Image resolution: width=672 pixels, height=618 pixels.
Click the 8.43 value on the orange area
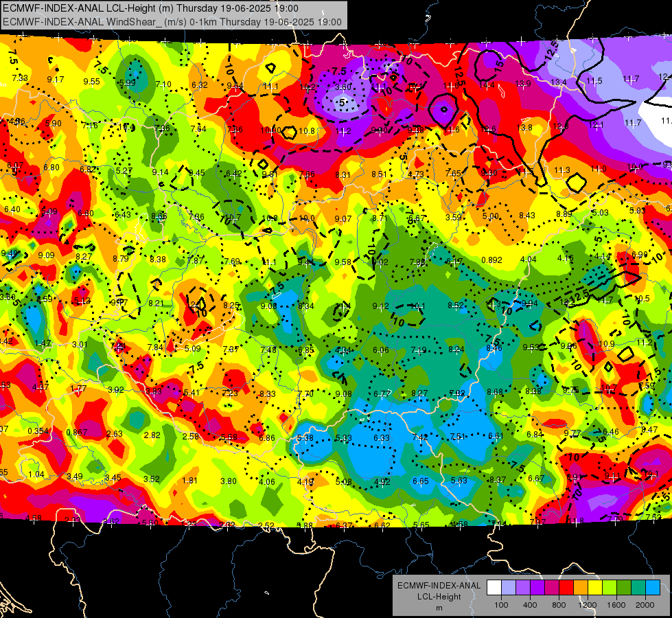coord(526,216)
